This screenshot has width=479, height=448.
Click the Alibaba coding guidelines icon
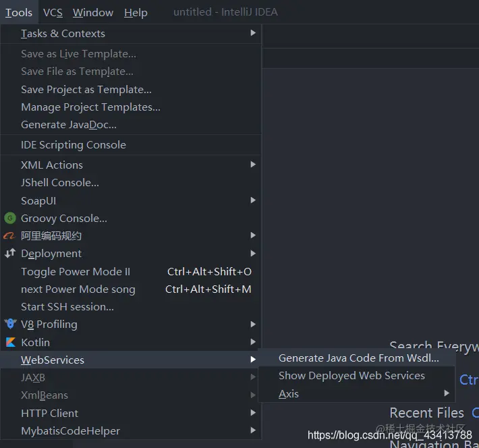[9, 235]
